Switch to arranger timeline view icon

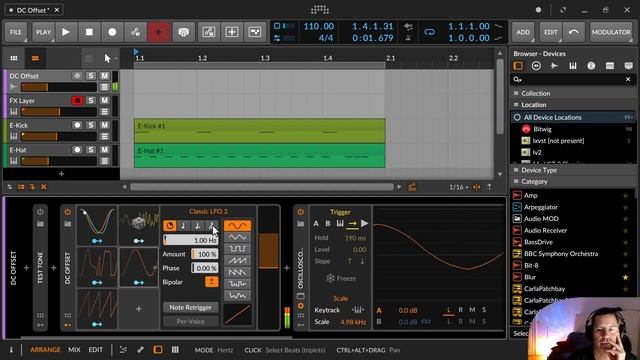35,58
